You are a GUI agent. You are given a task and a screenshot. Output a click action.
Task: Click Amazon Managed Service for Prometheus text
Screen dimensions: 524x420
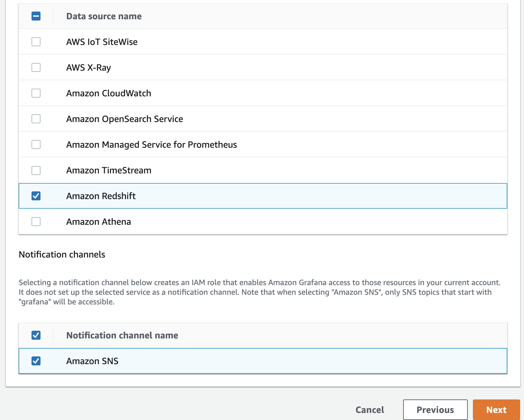click(x=151, y=145)
